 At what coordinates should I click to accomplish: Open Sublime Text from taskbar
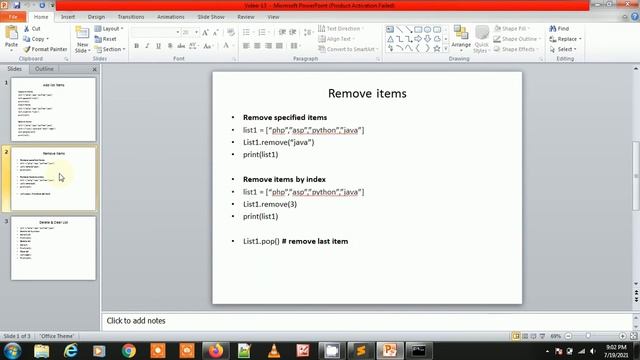point(361,351)
